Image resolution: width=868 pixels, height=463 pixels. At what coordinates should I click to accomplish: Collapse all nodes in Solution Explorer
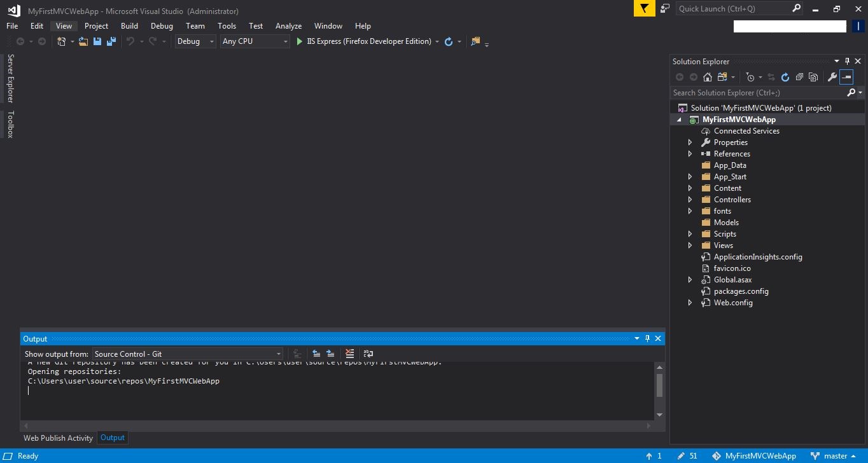799,77
